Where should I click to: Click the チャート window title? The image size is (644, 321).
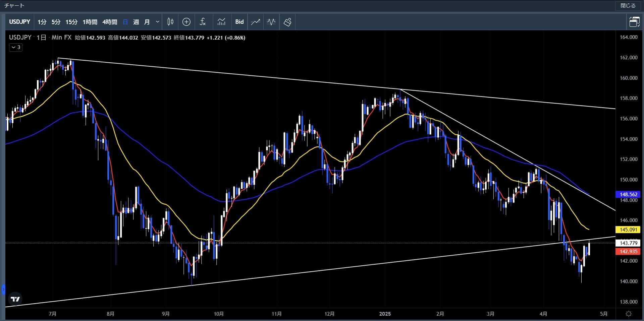14,6
